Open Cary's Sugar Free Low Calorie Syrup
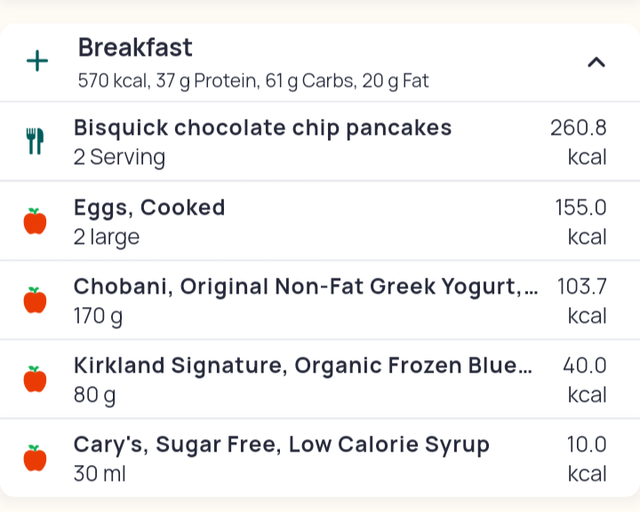 [320, 458]
